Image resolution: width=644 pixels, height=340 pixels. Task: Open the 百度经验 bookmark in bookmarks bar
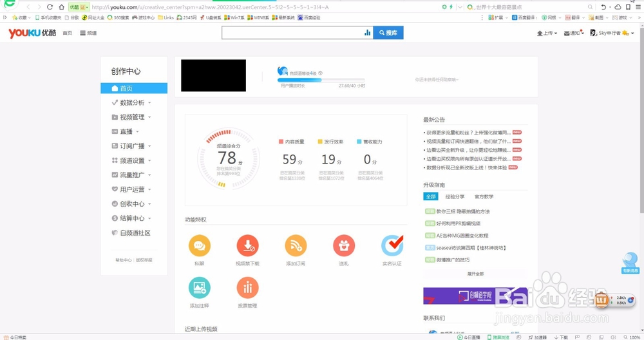(309, 17)
